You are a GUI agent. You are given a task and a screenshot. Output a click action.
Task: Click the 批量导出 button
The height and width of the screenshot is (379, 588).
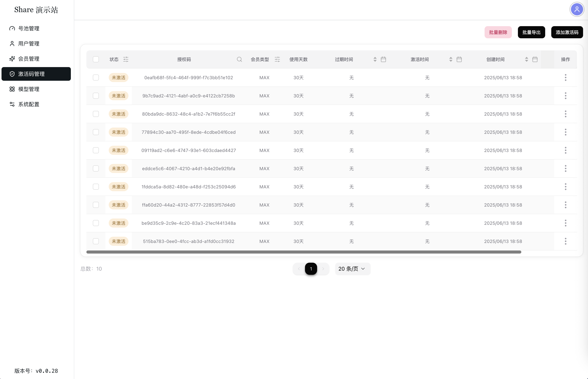531,32
